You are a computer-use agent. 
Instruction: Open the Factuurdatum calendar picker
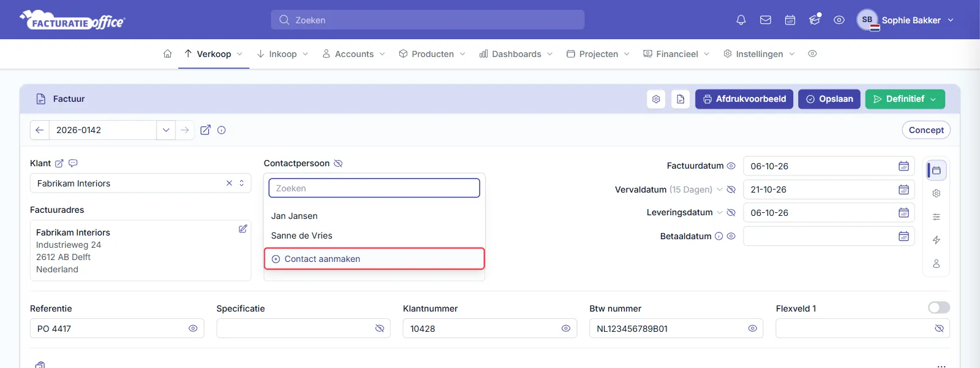pos(903,166)
